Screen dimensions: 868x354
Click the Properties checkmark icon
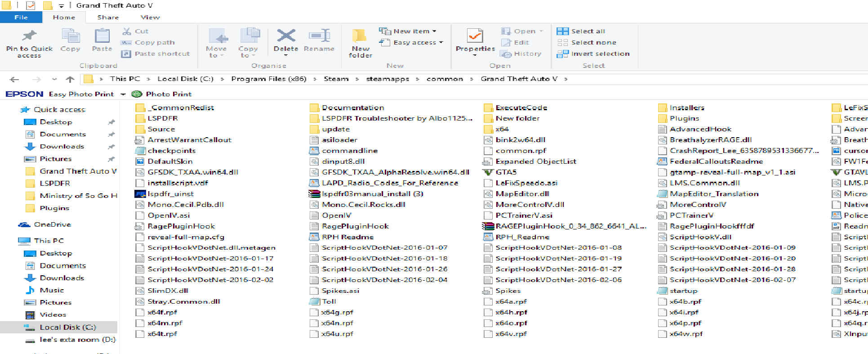click(475, 36)
